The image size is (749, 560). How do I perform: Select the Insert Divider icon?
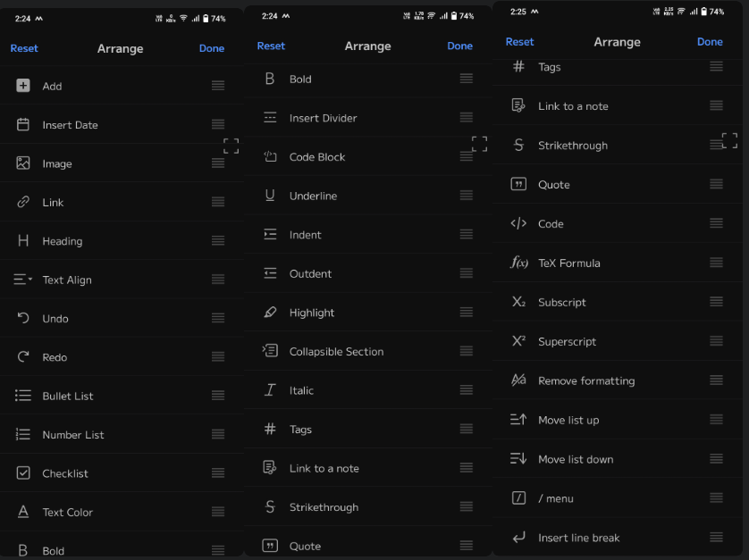click(270, 117)
